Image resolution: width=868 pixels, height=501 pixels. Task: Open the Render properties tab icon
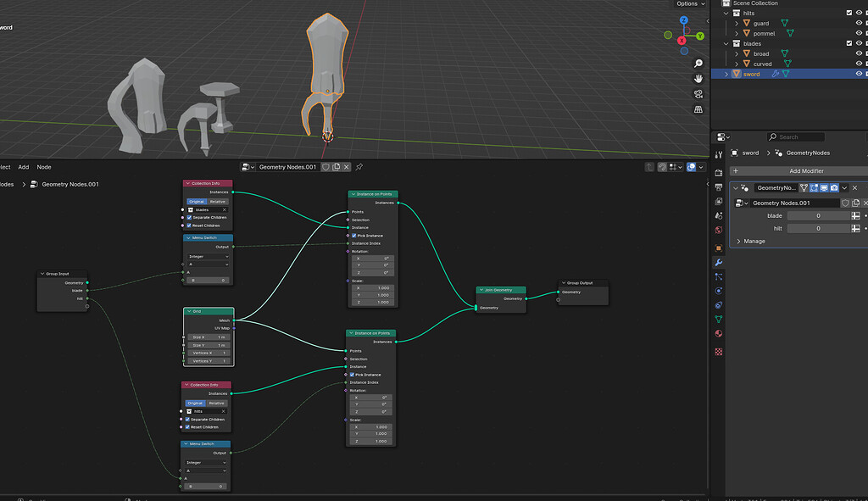coord(719,173)
